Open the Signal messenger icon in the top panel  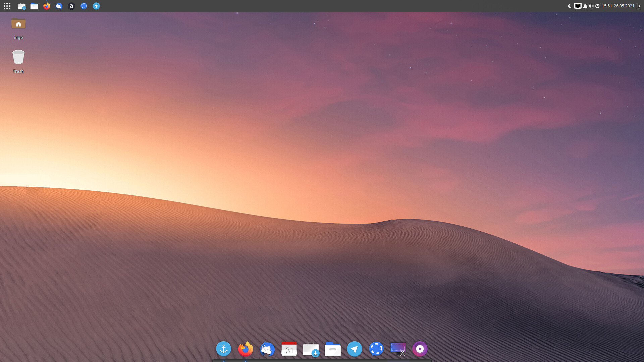pyautogui.click(x=84, y=6)
